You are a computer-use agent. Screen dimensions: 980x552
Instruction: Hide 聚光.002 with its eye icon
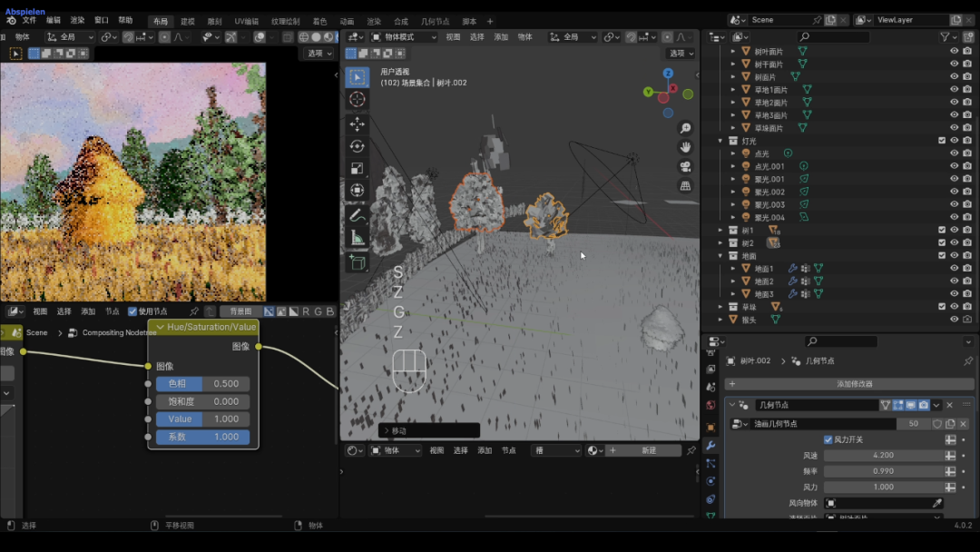pos(955,192)
